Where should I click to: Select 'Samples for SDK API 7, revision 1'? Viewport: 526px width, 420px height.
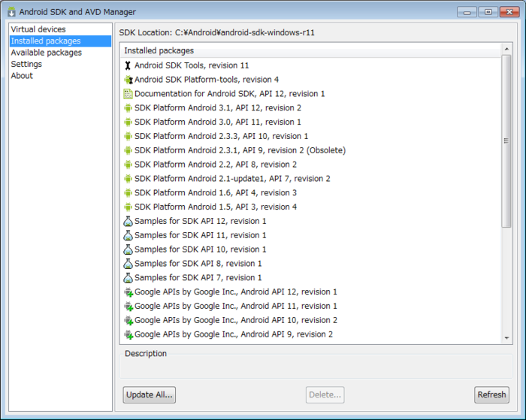click(311, 278)
